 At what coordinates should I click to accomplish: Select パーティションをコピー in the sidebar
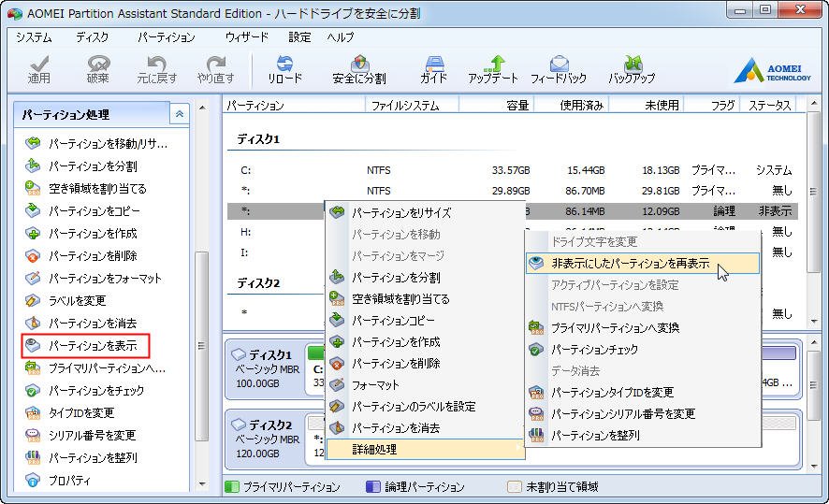(x=82, y=210)
